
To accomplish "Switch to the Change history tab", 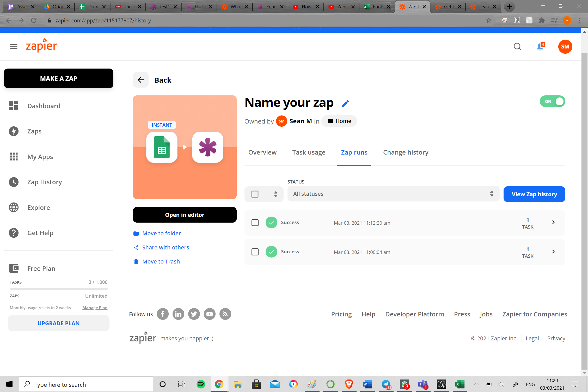I will (406, 152).
